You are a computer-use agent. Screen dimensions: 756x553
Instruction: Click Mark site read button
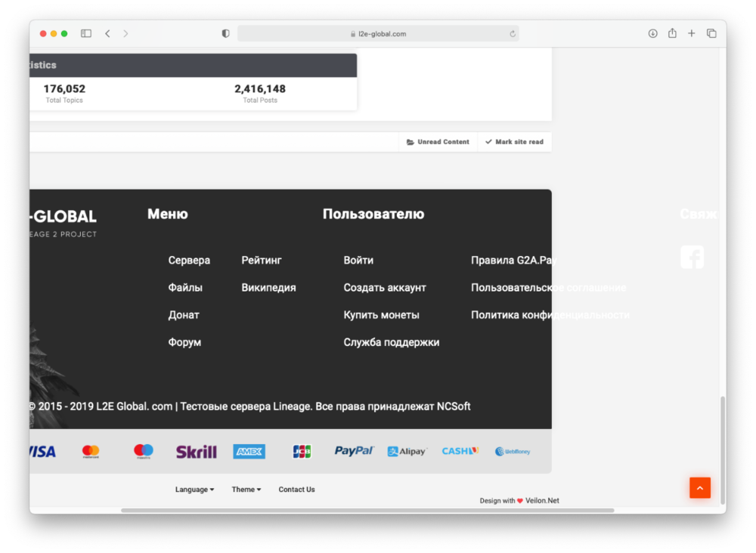[x=514, y=142]
